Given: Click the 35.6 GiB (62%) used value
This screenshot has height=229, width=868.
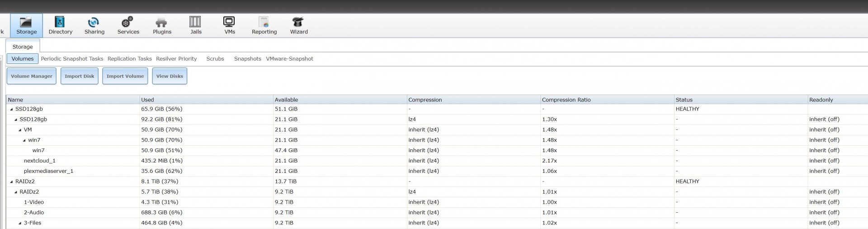Looking at the screenshot, I should click(161, 171).
